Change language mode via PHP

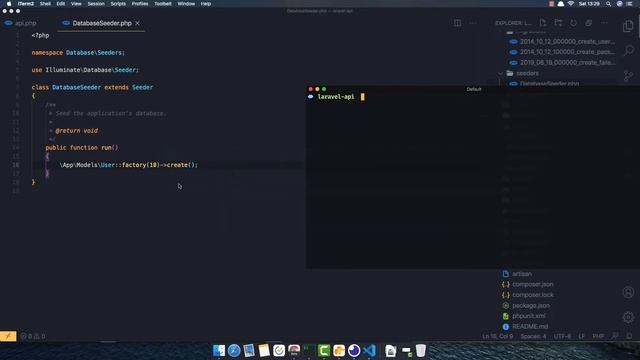(x=598, y=336)
